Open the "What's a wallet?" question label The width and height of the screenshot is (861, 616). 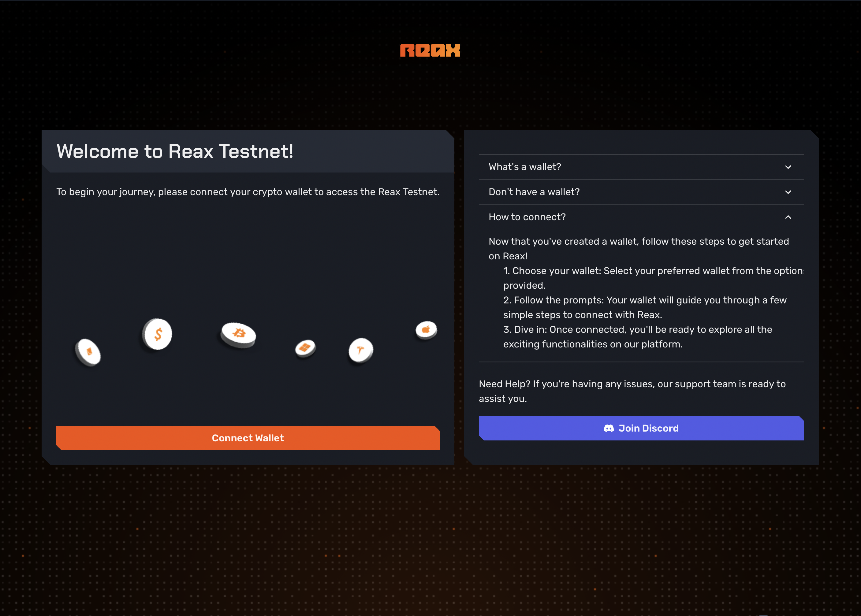(x=524, y=167)
